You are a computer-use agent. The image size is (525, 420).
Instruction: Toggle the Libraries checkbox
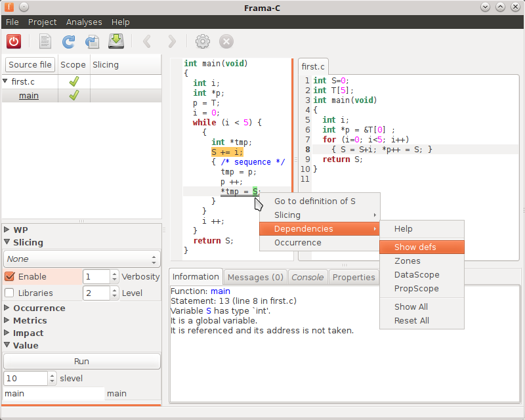pyautogui.click(x=9, y=293)
